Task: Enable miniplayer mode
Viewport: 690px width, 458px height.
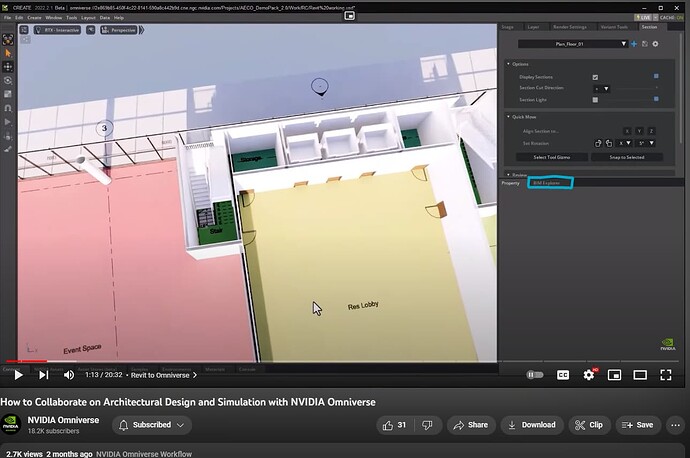Action: [x=614, y=375]
